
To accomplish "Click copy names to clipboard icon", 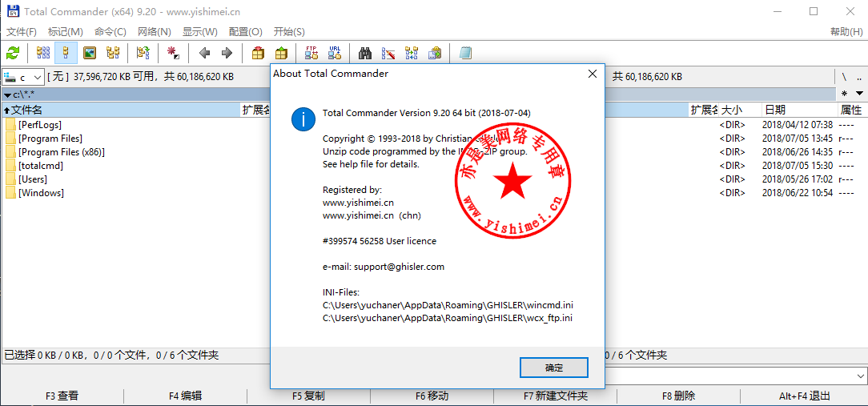I will [435, 53].
